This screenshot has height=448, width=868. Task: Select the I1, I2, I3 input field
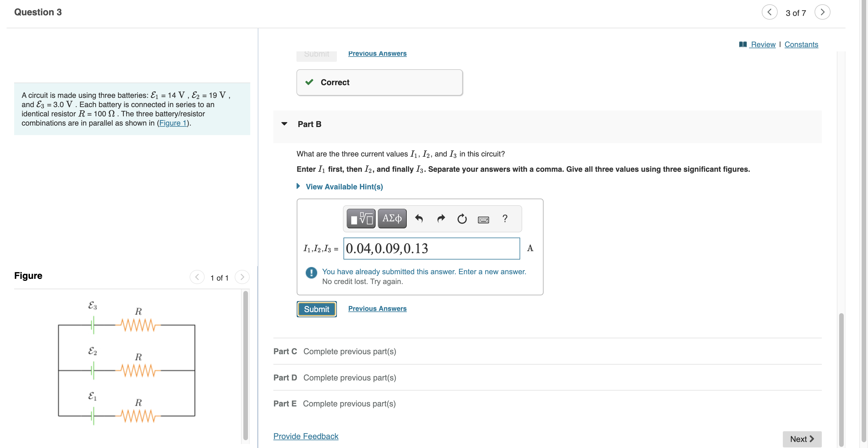coord(432,247)
